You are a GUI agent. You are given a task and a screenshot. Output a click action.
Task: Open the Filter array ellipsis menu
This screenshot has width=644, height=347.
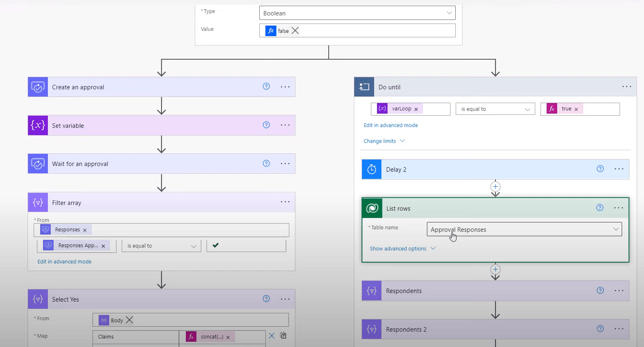click(285, 202)
